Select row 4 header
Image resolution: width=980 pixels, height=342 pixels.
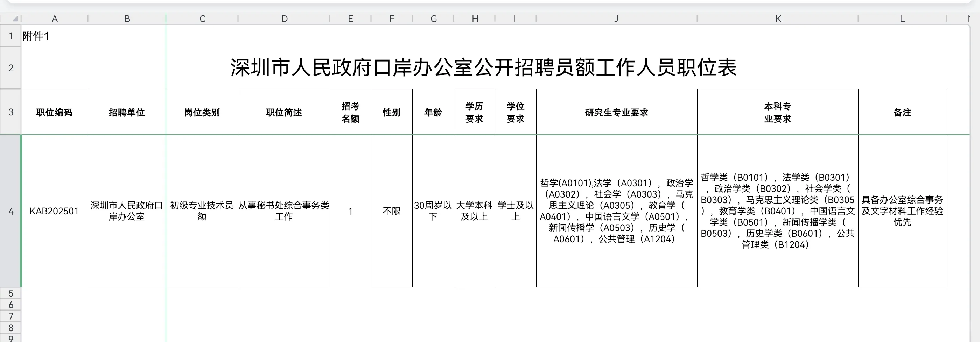click(10, 211)
